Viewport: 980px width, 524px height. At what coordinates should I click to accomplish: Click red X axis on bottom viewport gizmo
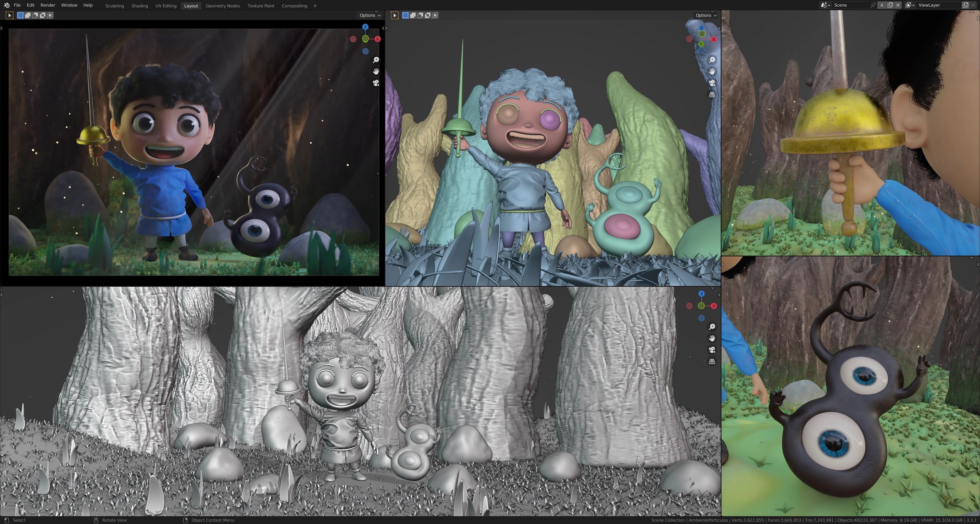tap(714, 306)
